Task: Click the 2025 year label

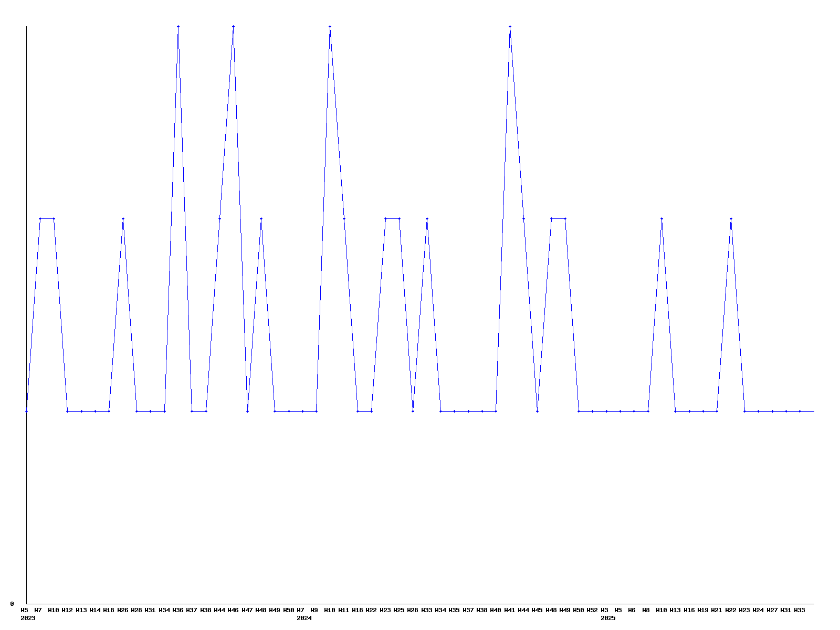Action: coord(608,618)
